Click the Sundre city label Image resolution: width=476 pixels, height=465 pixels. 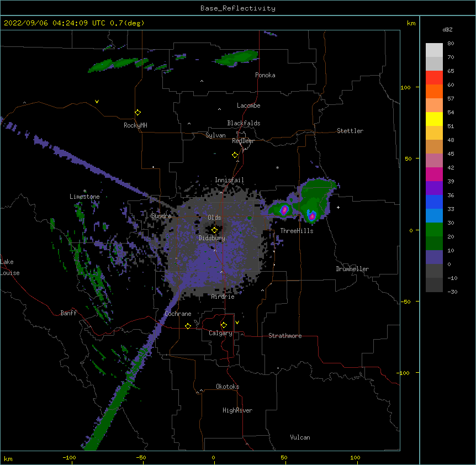click(x=161, y=216)
